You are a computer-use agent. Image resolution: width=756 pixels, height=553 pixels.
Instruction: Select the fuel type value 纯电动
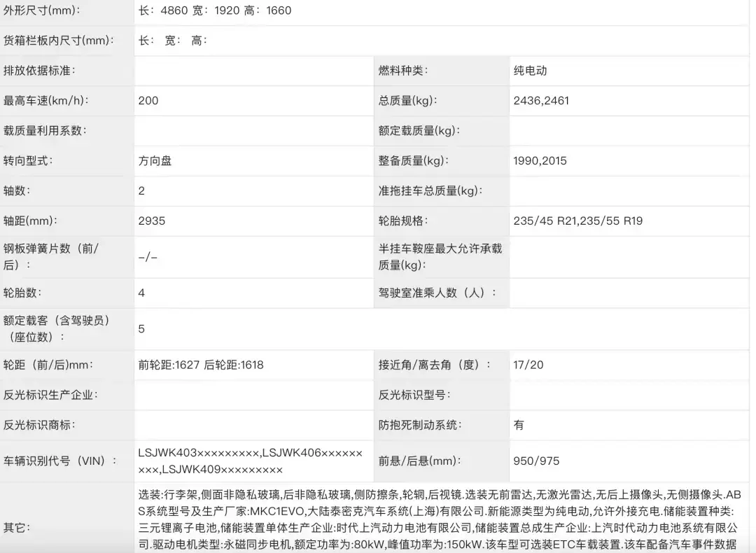[x=530, y=71]
